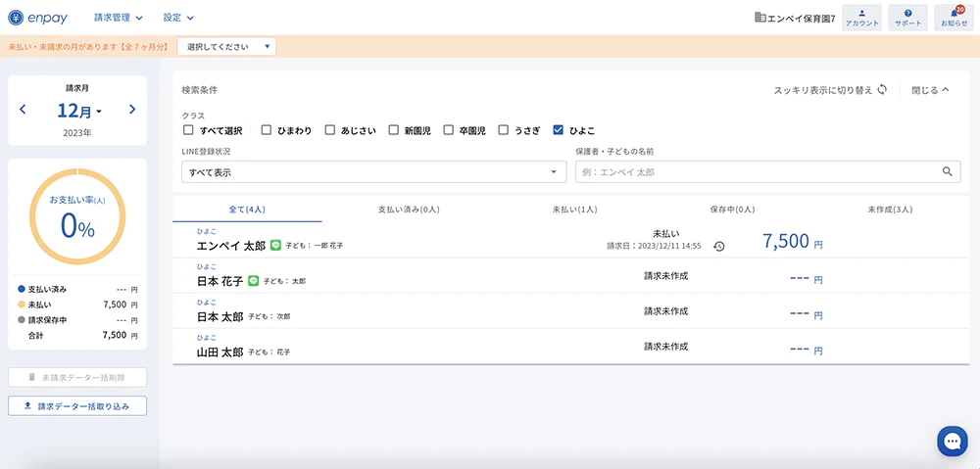Open the 山田 太郎 row

[x=571, y=347]
